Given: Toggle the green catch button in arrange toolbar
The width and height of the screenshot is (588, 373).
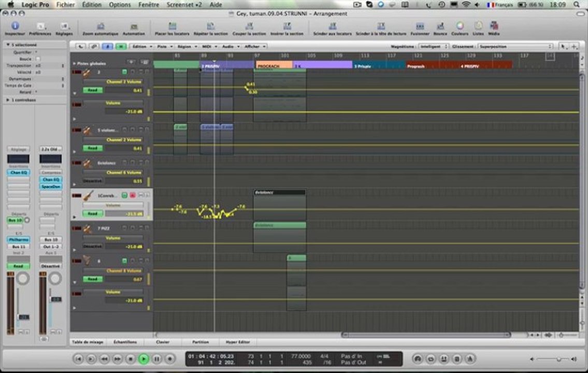Looking at the screenshot, I should point(121,47).
